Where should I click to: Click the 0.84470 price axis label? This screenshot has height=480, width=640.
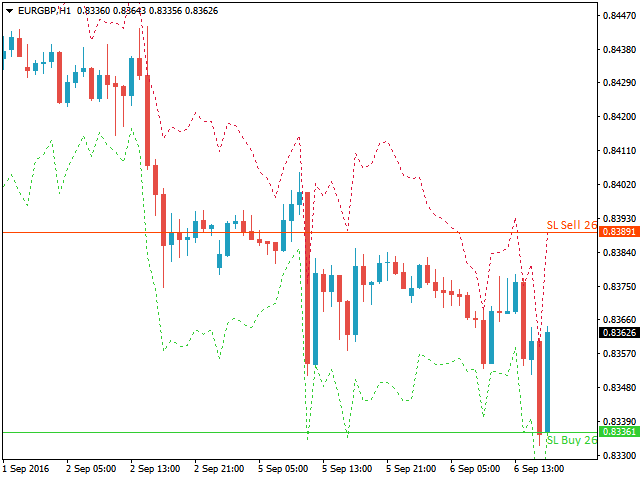[619, 16]
